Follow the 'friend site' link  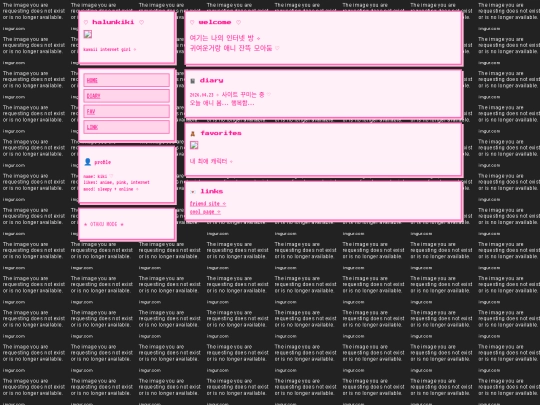point(208,204)
